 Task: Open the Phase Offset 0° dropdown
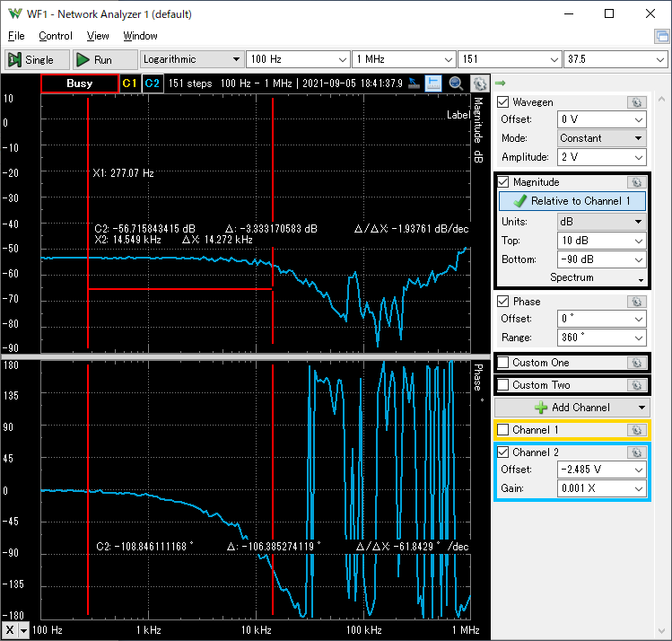tap(602, 319)
